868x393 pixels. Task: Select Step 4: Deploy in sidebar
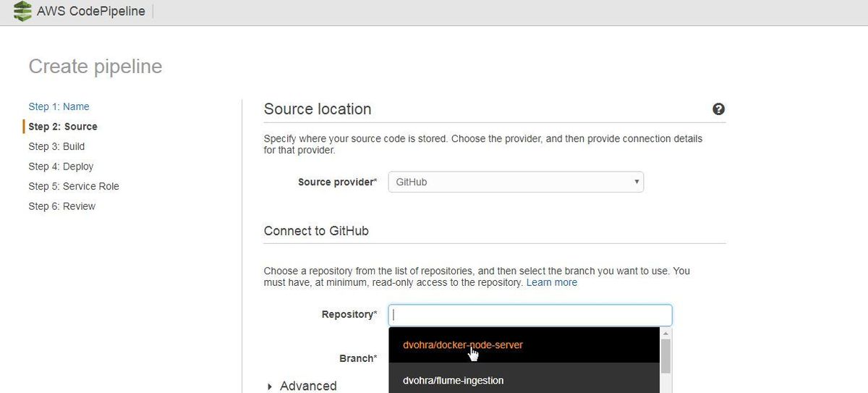point(61,166)
